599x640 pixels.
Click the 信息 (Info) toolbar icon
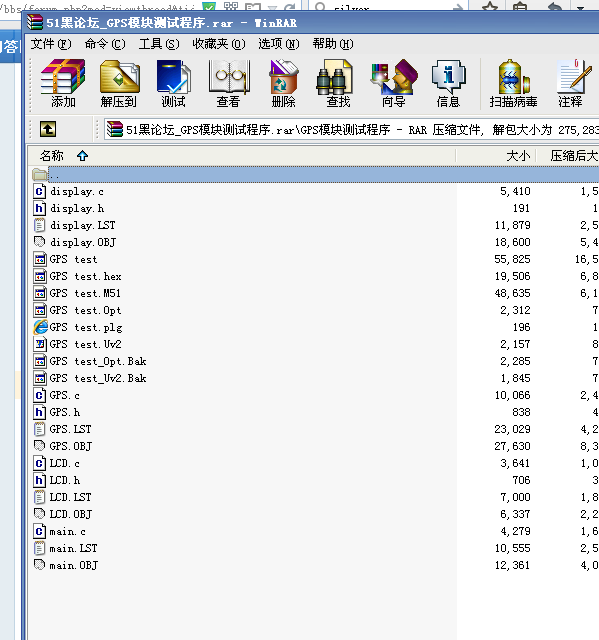click(448, 76)
